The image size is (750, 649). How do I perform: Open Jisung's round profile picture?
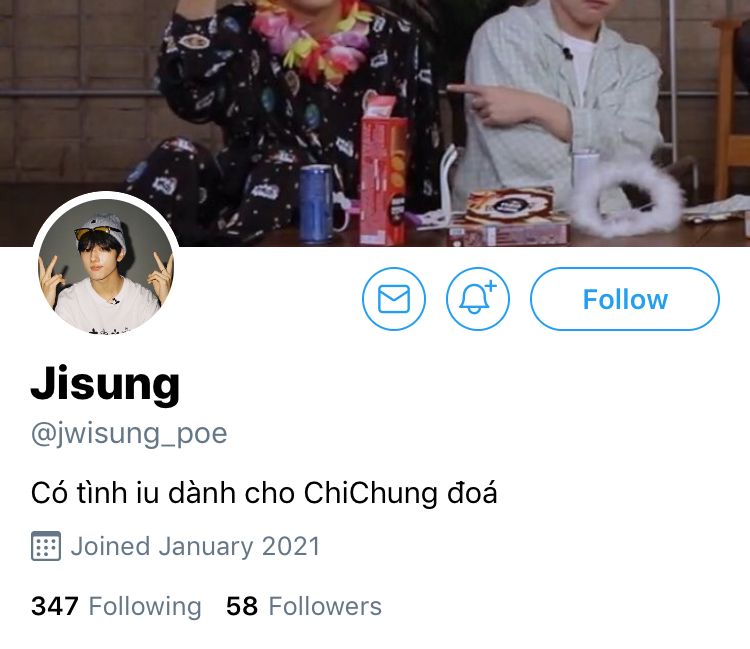coord(106,265)
